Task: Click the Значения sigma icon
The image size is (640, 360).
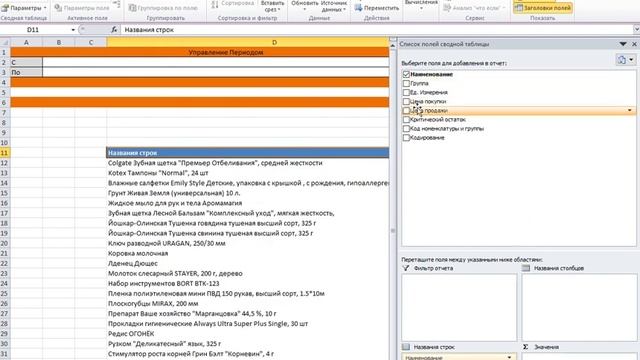Action: 526,347
